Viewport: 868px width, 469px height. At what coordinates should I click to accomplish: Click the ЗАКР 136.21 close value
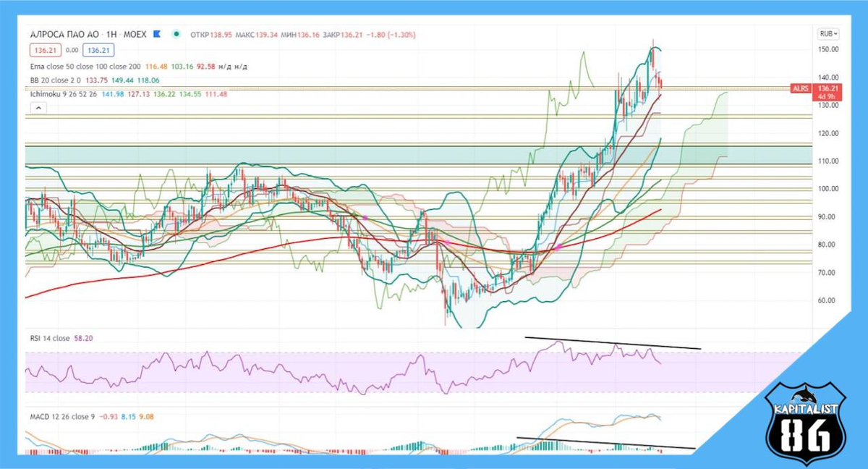(343, 35)
